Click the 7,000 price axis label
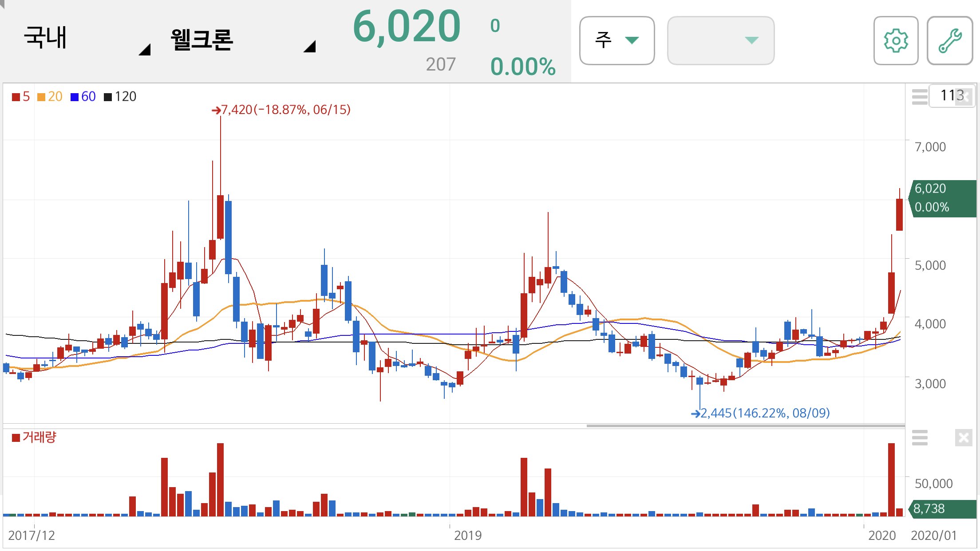980x551 pixels. point(930,147)
